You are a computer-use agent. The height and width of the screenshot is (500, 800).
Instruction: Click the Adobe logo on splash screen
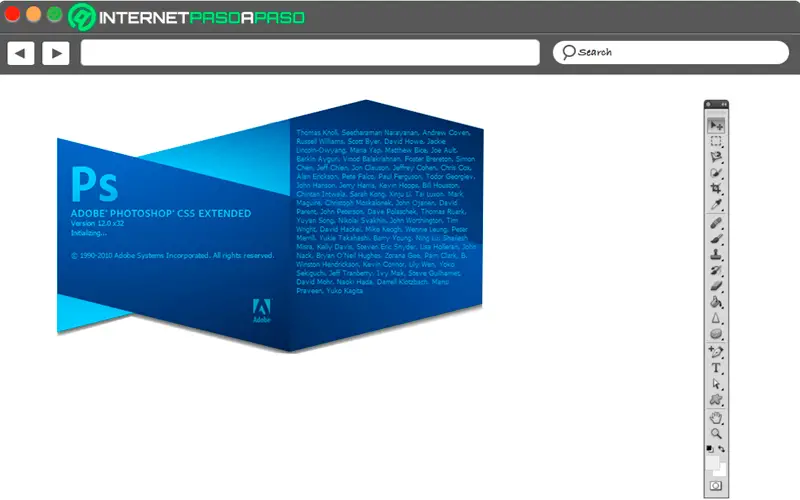(x=262, y=310)
